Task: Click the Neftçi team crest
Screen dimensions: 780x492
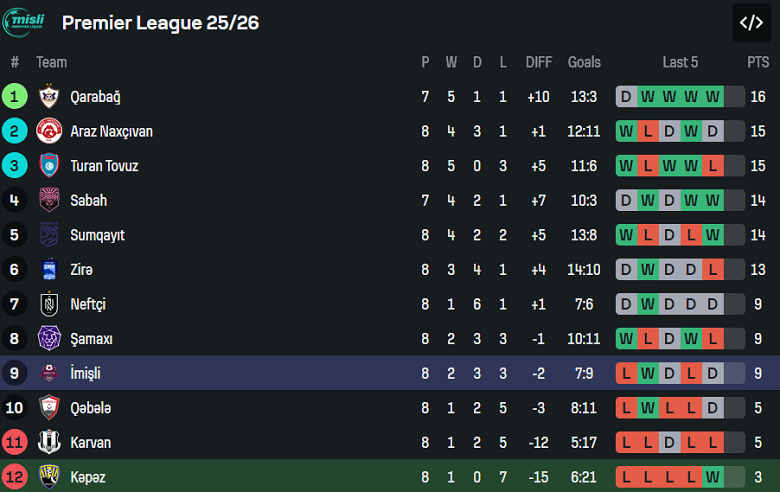Action: pos(49,304)
